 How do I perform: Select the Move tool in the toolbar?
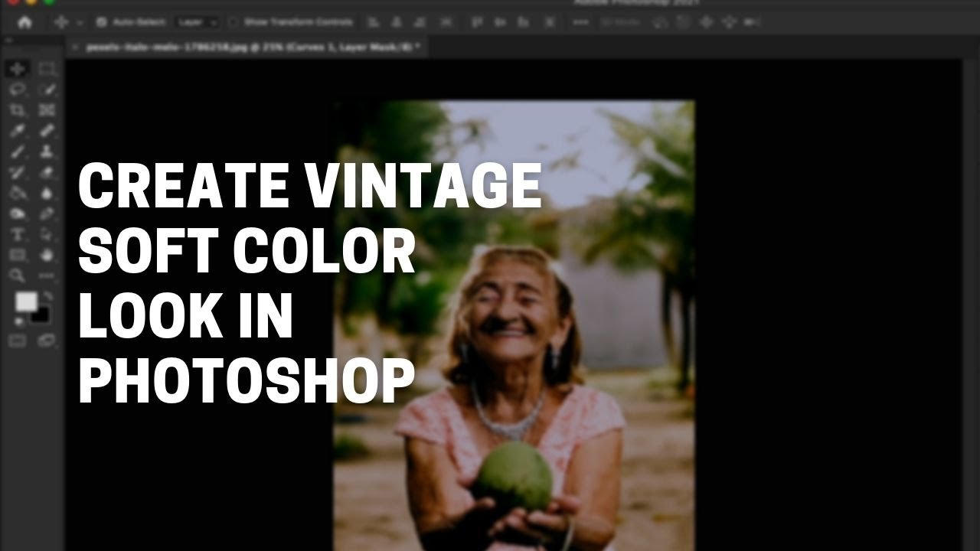18,70
